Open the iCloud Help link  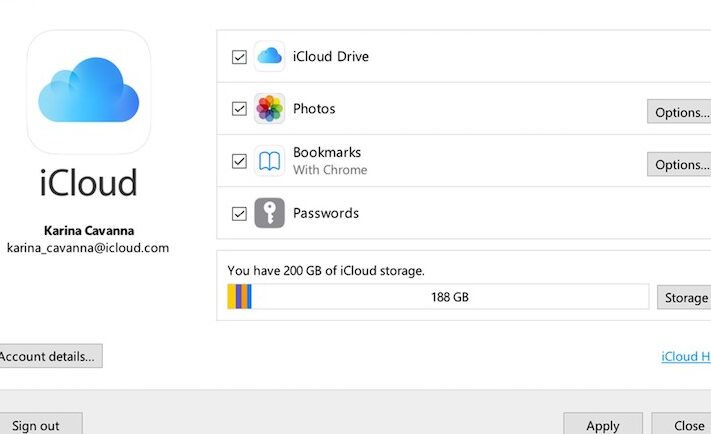point(686,356)
